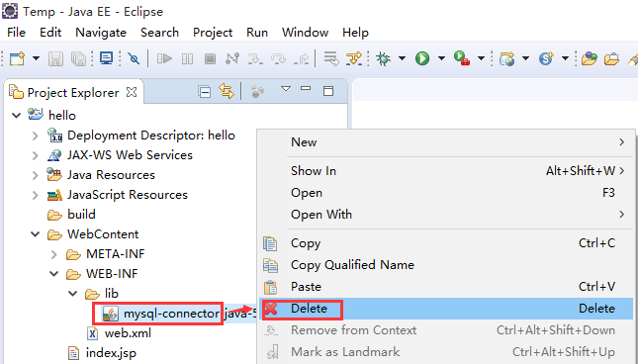Screen dimensions: 638x364
Task: Click the Open Task folder icon
Action: pos(611,59)
